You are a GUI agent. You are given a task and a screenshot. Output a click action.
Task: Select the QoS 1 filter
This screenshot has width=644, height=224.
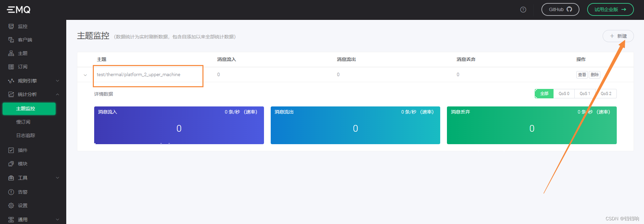pos(585,94)
